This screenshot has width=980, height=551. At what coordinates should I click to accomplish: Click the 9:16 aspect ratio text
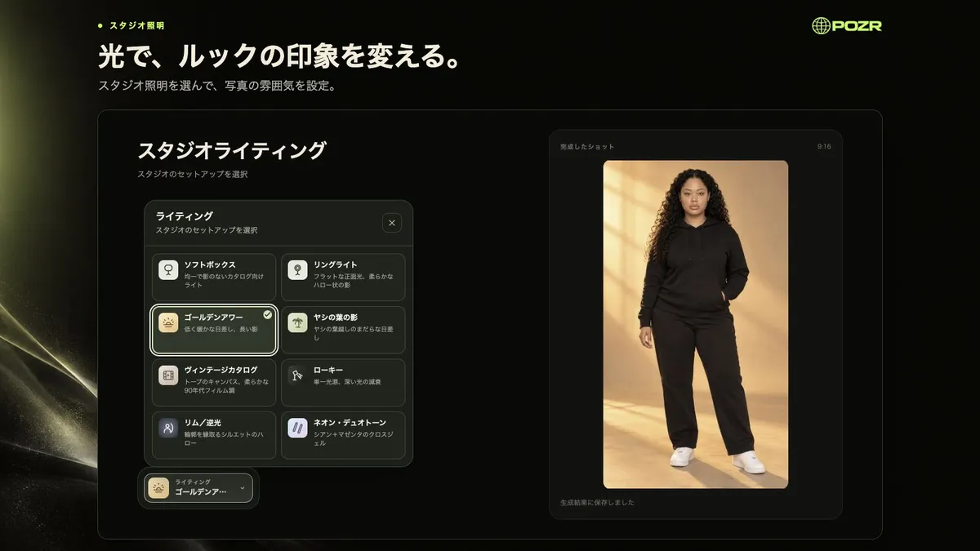point(824,147)
